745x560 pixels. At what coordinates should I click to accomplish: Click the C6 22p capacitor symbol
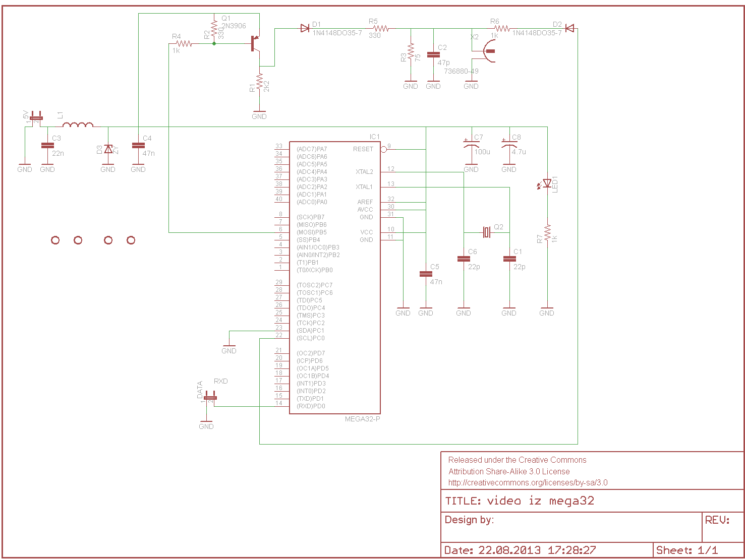tap(464, 259)
